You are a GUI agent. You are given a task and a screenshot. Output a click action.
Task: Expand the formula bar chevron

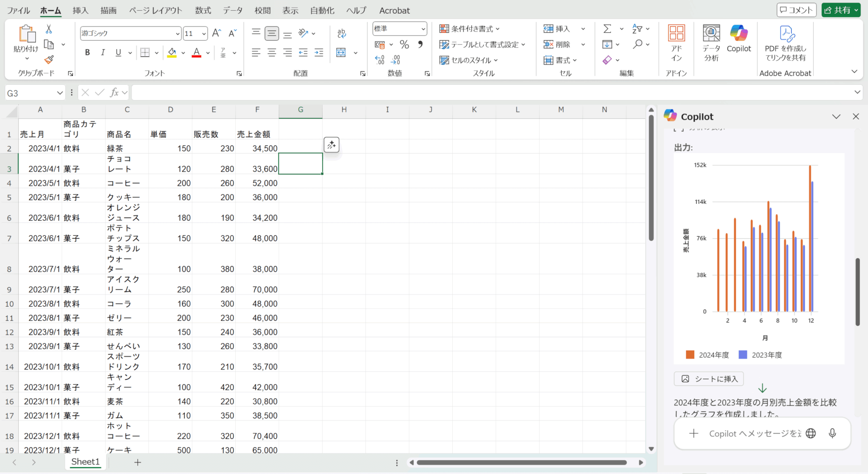point(857,92)
